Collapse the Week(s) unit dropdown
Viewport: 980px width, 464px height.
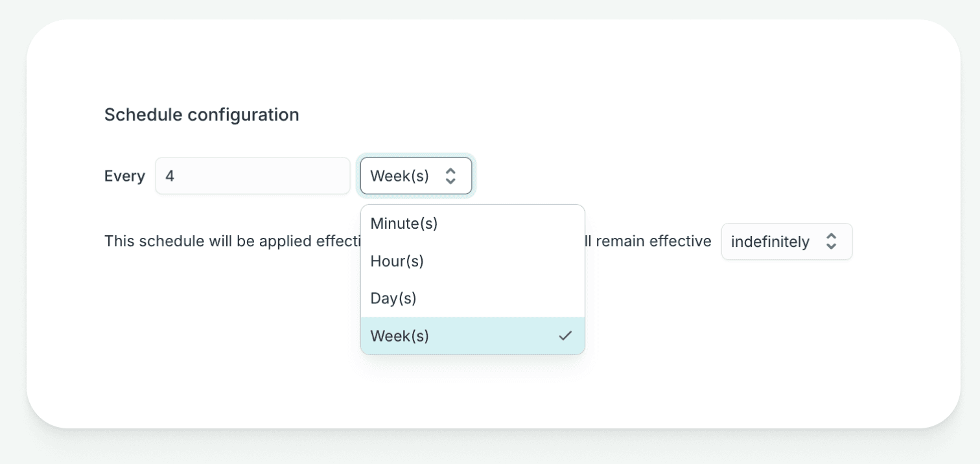pyautogui.click(x=415, y=176)
